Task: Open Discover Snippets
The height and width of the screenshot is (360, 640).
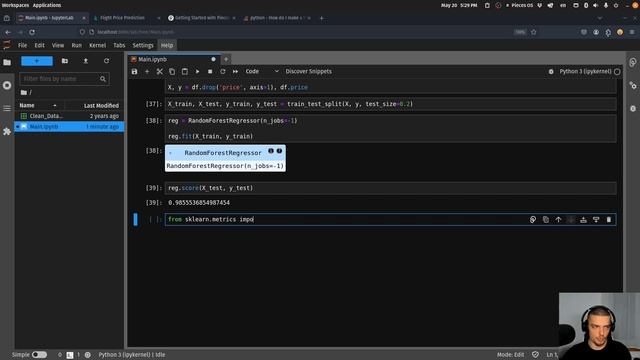Action: 309,71
